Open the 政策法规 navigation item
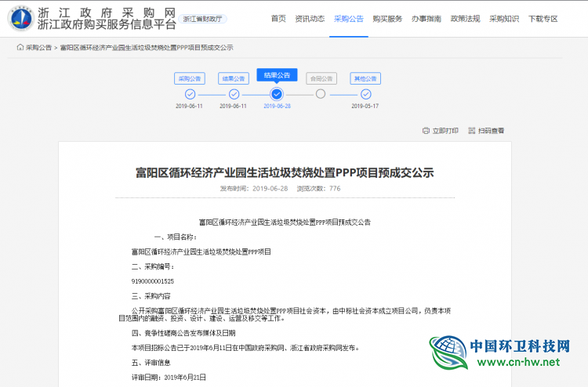588x387 pixels. coord(465,18)
